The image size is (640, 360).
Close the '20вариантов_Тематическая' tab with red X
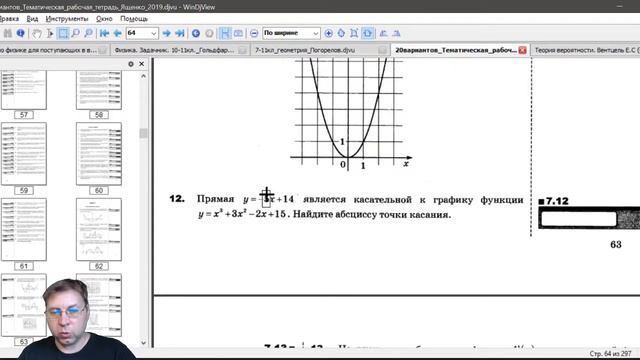522,50
